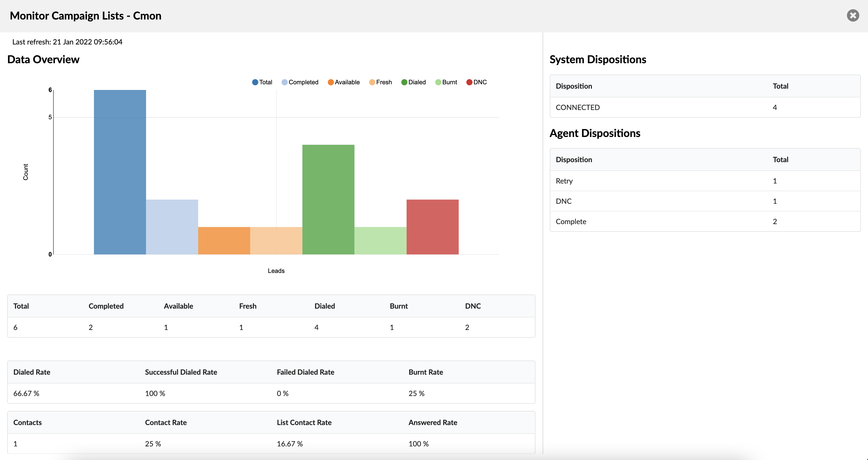Click the light blue Completed bar

click(x=172, y=227)
